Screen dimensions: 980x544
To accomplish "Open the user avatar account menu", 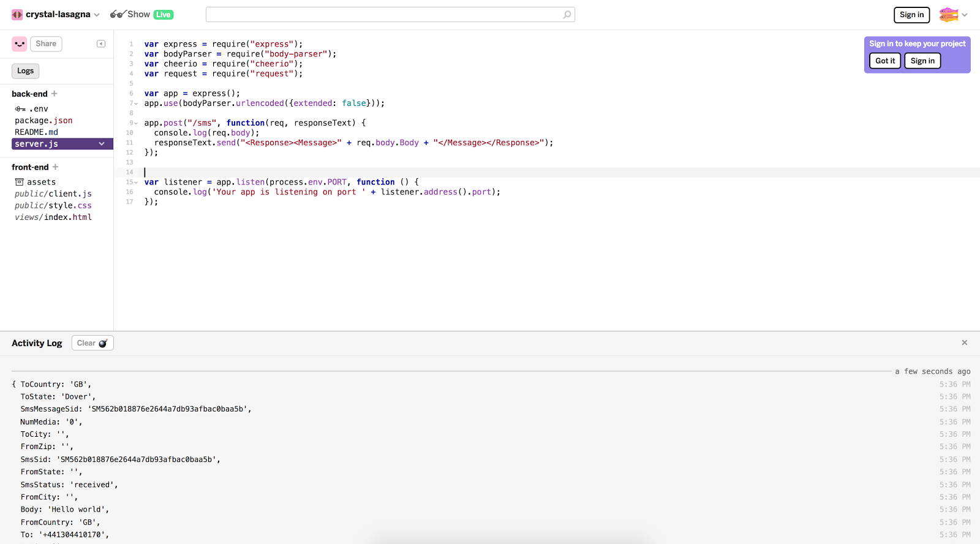I will click(x=953, y=15).
